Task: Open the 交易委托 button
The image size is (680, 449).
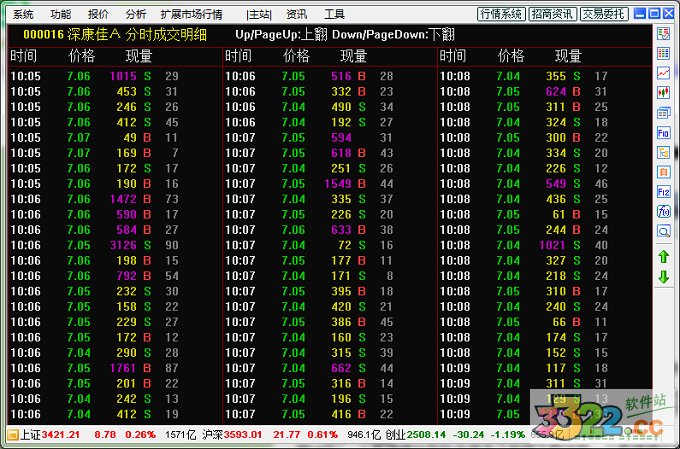Action: click(x=604, y=14)
